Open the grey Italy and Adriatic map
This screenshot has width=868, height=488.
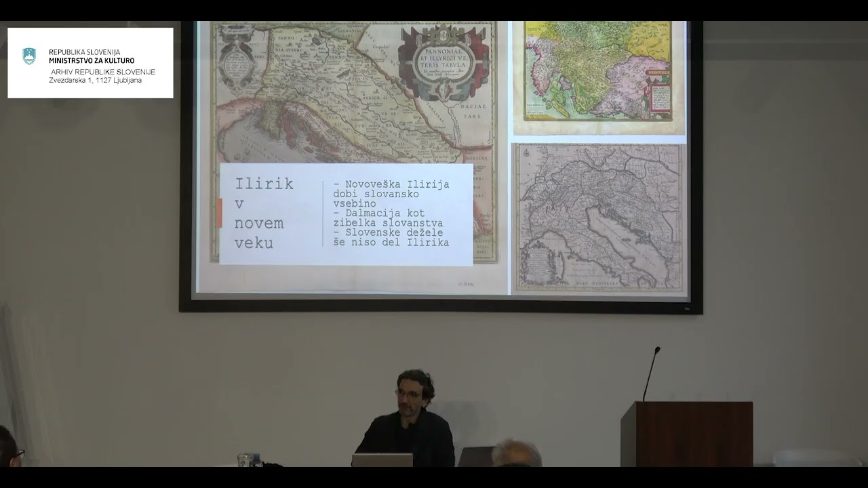pos(599,218)
